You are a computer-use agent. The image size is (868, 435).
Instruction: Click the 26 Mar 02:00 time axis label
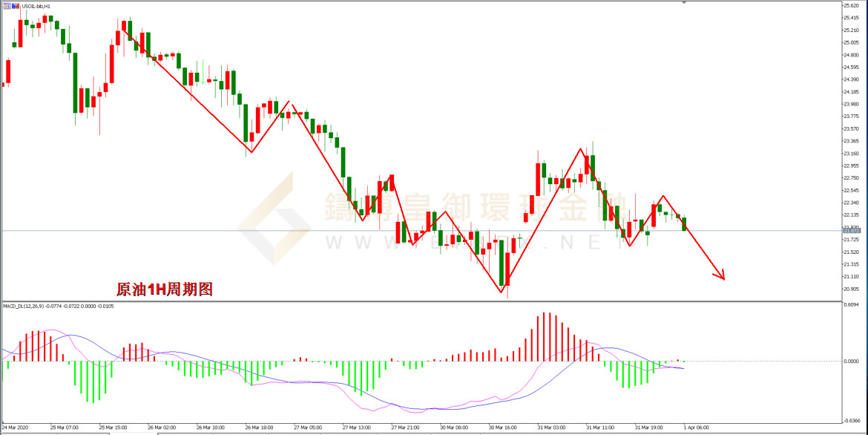click(x=162, y=428)
